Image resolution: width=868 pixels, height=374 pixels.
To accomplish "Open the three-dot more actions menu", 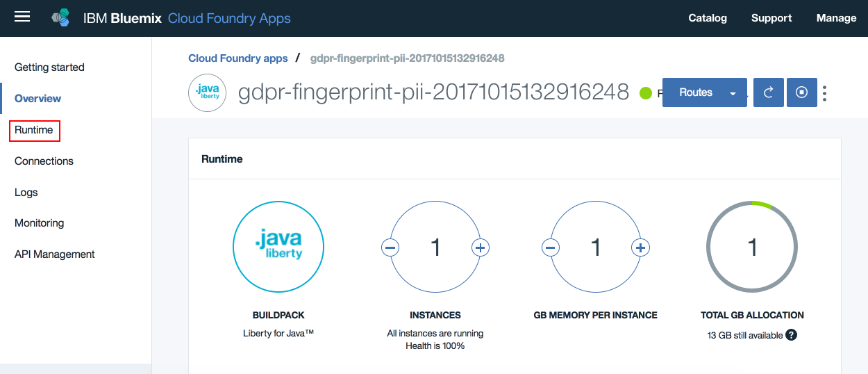I will coord(825,93).
